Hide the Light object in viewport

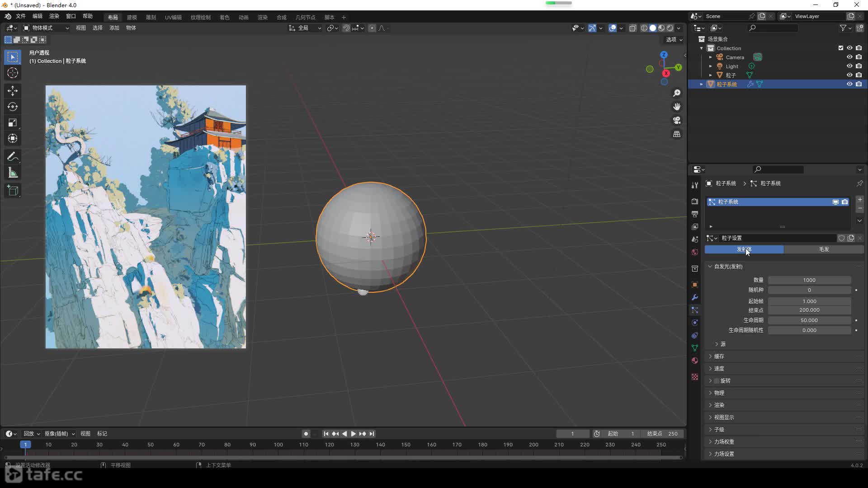pyautogui.click(x=849, y=66)
